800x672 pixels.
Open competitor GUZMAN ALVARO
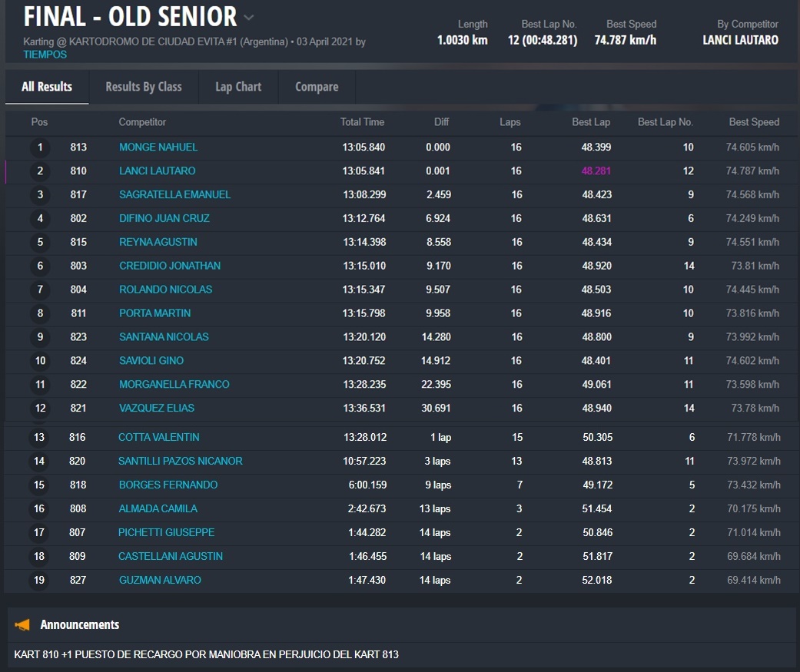tap(159, 581)
